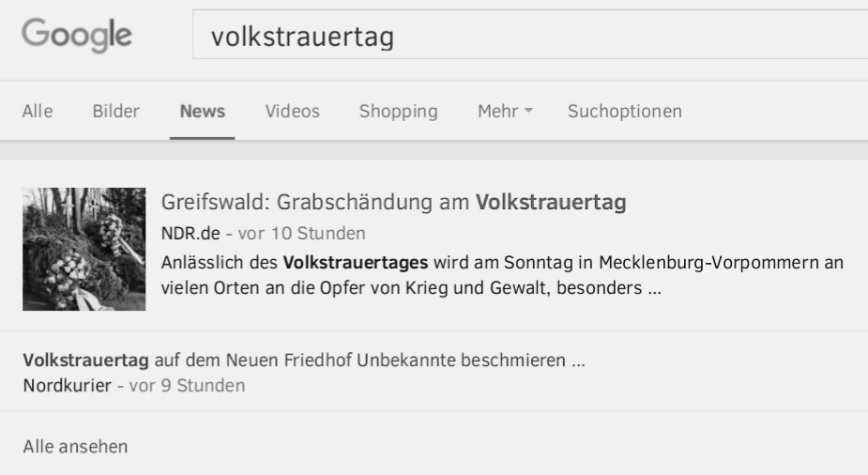Viewport: 868px width, 475px height.
Task: Click the Mehr dropdown arrow
Action: point(528,111)
